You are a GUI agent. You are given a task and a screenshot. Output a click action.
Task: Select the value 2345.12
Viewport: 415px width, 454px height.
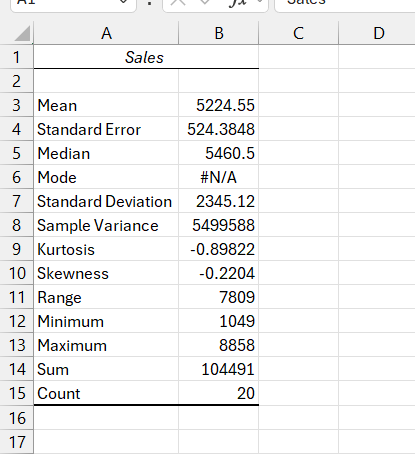219,201
